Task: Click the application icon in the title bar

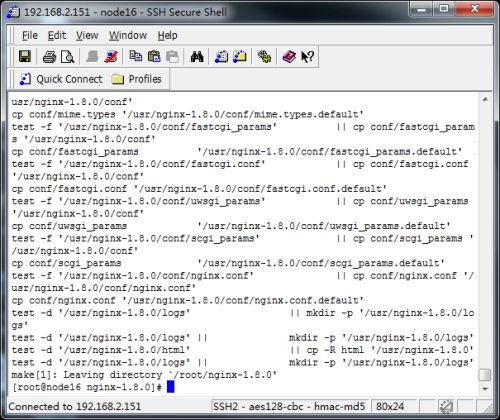Action: tap(13, 12)
